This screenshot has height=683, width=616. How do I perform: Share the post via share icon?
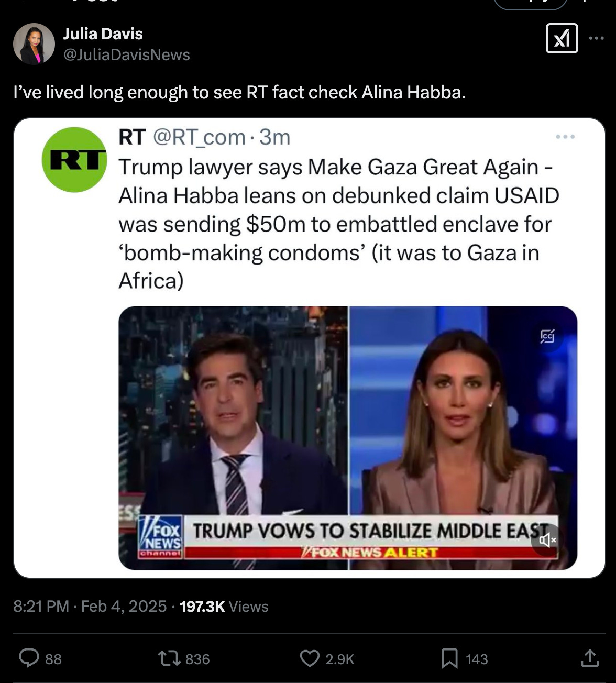point(589,658)
